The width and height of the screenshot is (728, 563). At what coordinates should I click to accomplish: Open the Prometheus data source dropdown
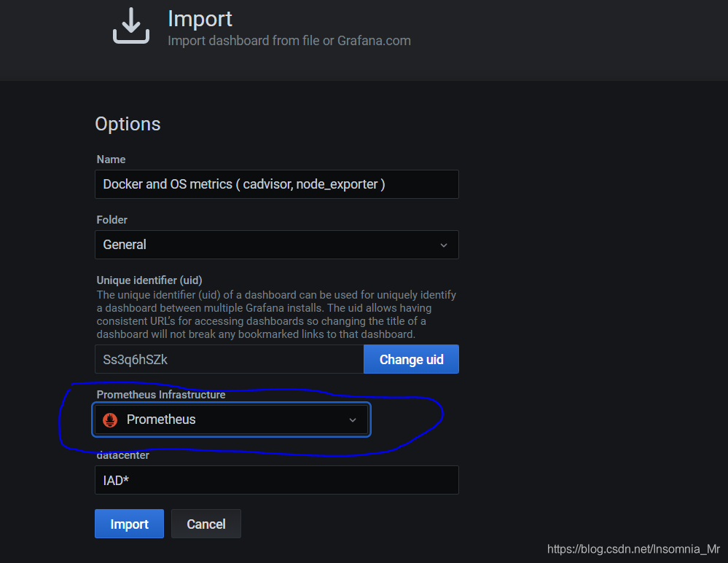coord(231,420)
